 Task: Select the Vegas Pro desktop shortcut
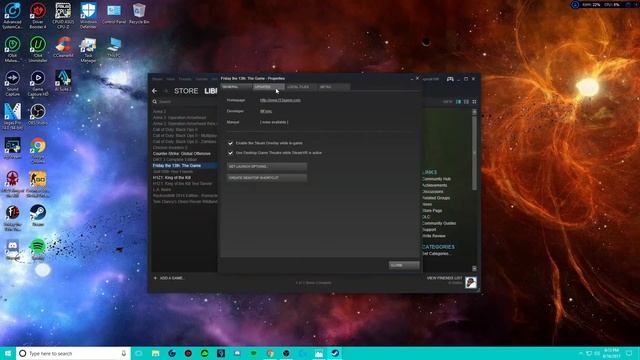tap(12, 117)
